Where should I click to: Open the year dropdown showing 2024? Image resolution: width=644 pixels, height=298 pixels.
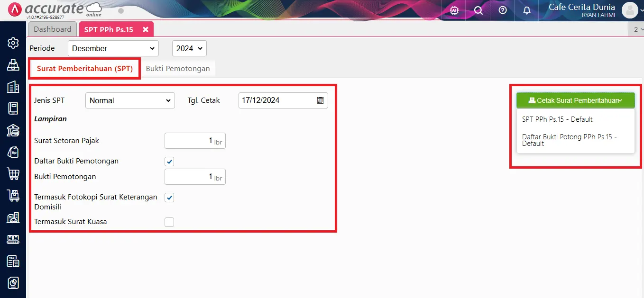[189, 48]
